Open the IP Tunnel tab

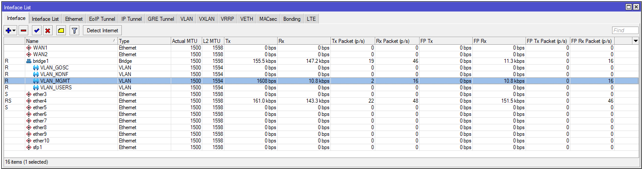[132, 19]
